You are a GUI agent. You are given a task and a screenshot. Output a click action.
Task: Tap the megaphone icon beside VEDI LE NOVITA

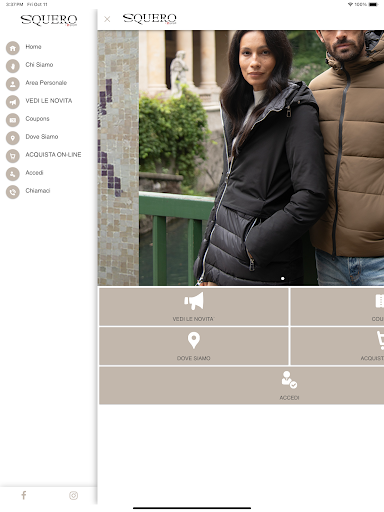[x=13, y=102]
